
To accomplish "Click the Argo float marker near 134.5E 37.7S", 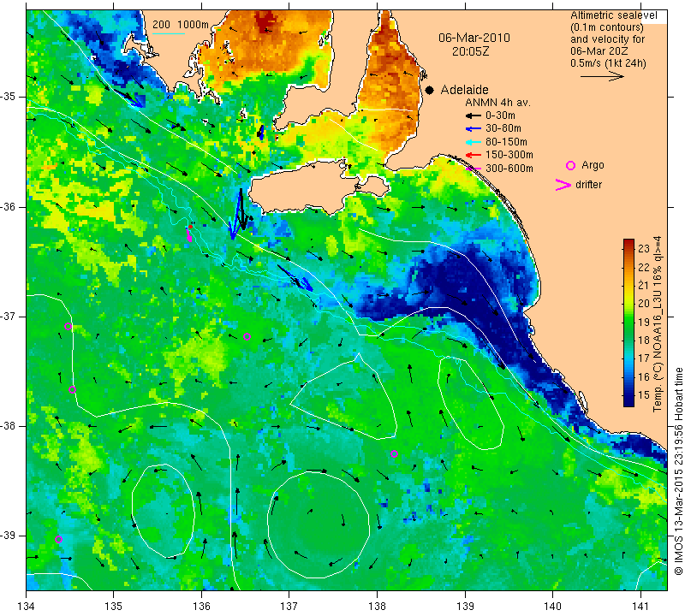I will pos(72,390).
